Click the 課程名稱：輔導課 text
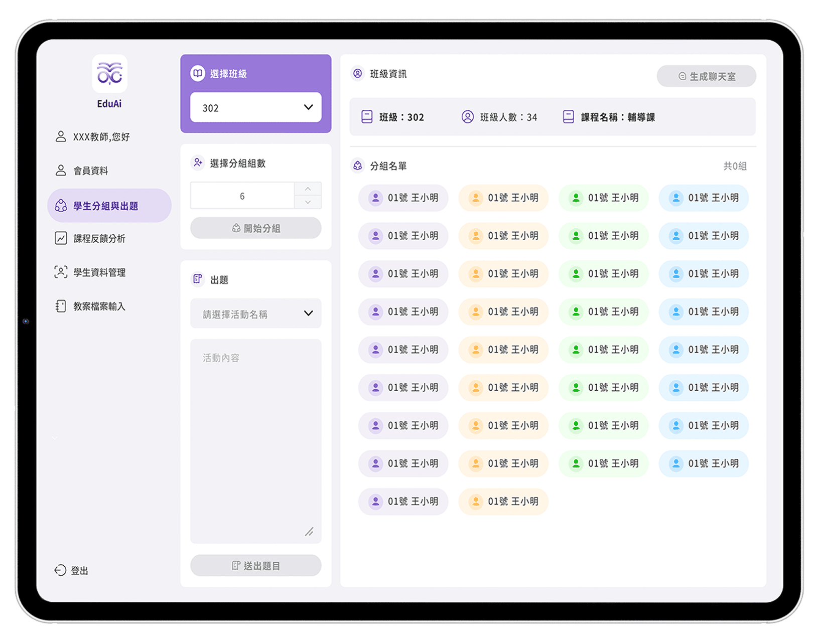Image resolution: width=818 pixels, height=644 pixels. [x=618, y=117]
